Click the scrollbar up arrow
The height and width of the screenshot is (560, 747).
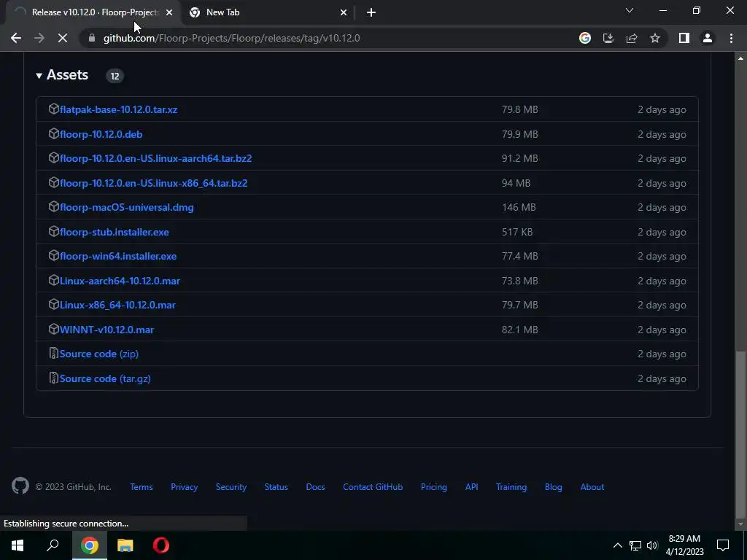pyautogui.click(x=740, y=58)
